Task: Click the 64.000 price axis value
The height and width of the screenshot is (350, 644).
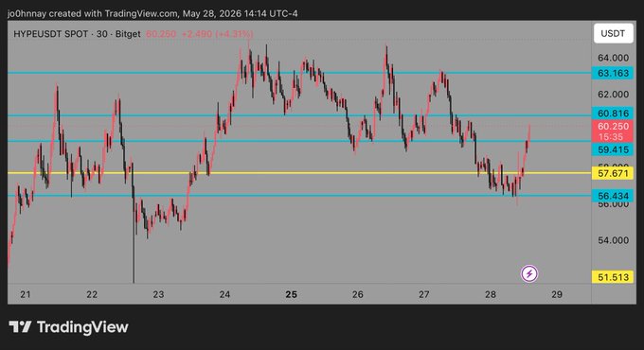Action: [x=613, y=58]
